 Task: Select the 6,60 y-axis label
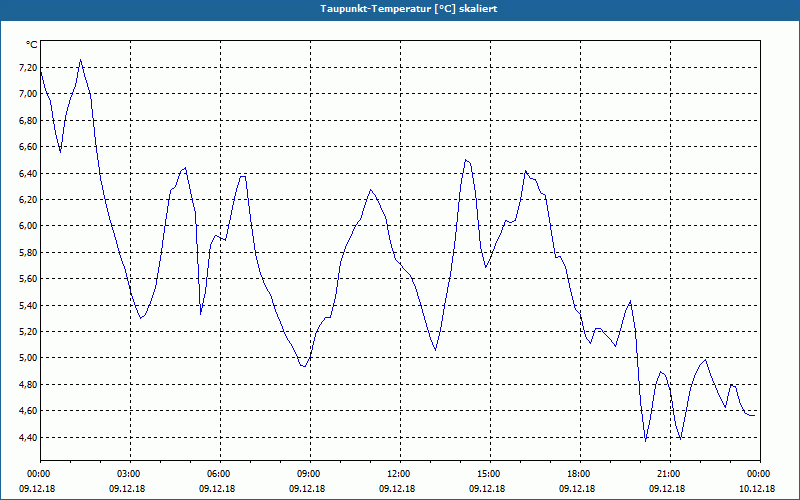tap(28, 146)
